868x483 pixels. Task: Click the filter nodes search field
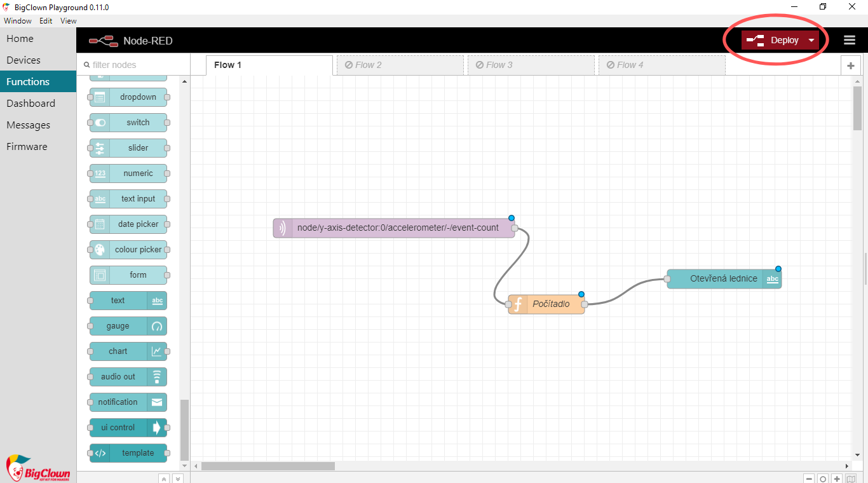[133, 65]
